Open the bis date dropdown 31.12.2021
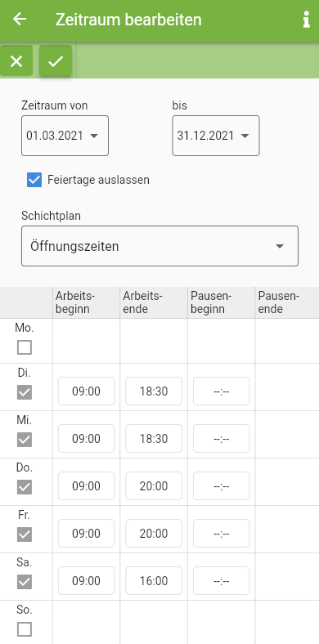 pyautogui.click(x=216, y=136)
